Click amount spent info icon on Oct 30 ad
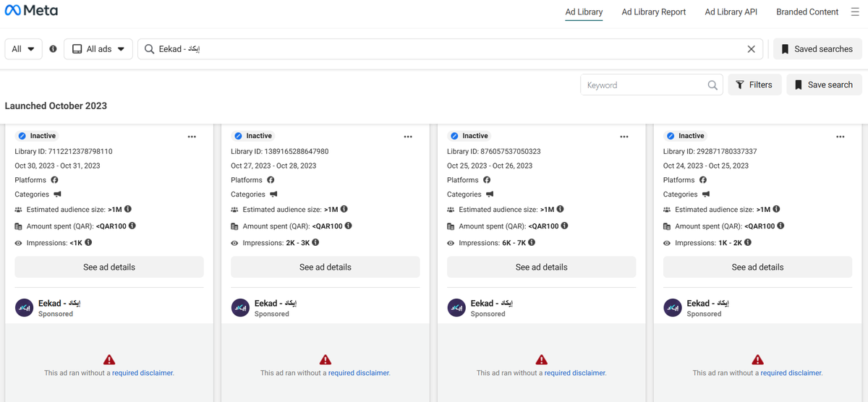Viewport: 868px width, 402px height. 132,226
